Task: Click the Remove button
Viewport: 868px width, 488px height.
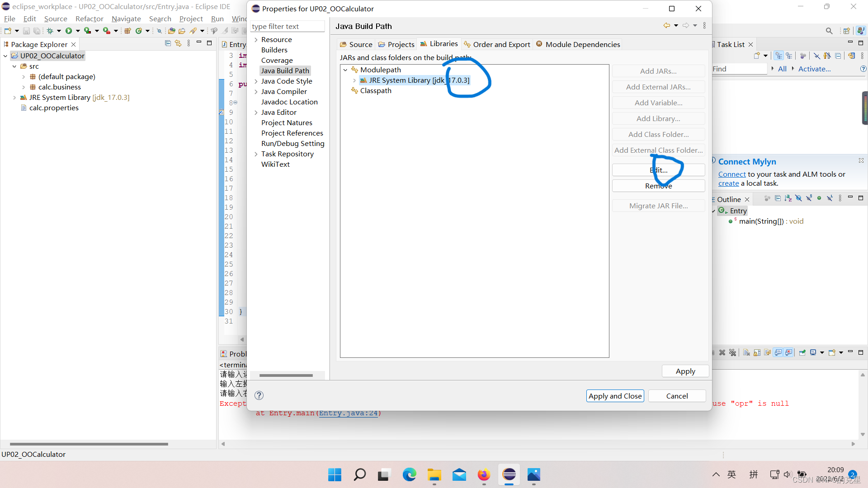Action: (658, 186)
